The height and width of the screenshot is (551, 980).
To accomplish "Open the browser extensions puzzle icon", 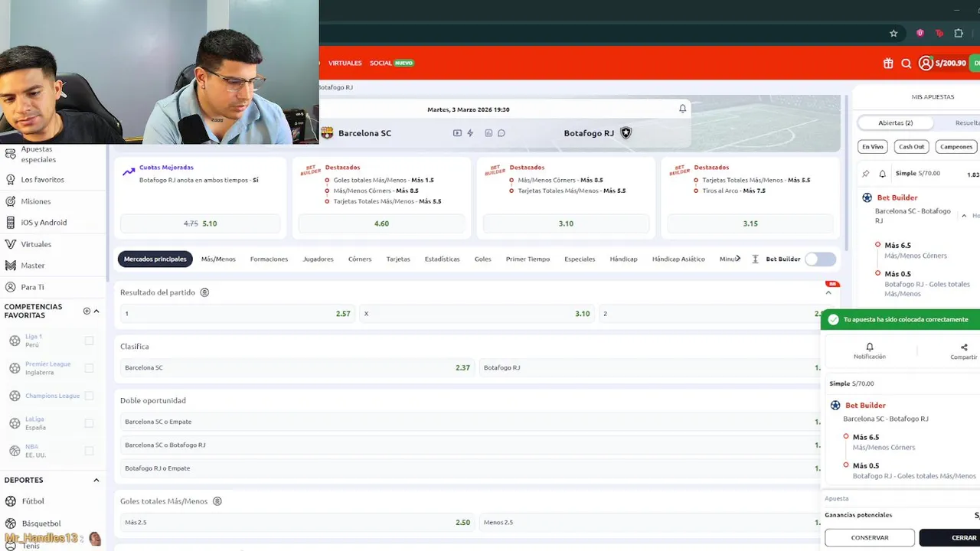I will coord(959,34).
